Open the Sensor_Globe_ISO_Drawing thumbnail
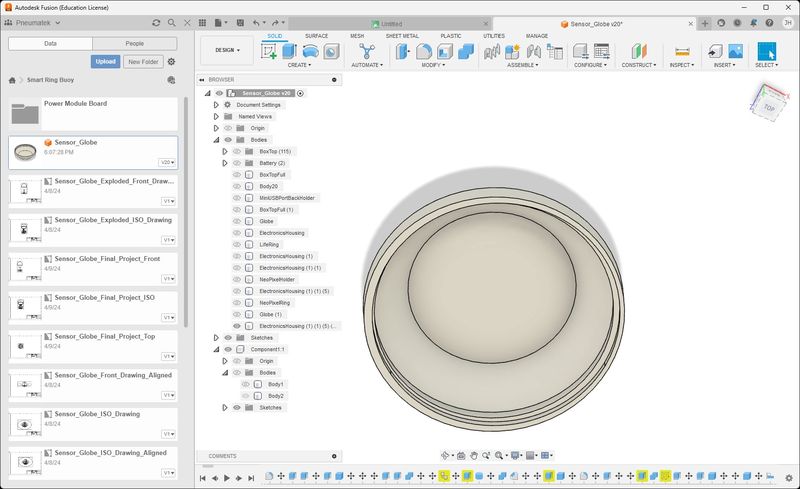Screen dimensions: 800x489 [25, 425]
